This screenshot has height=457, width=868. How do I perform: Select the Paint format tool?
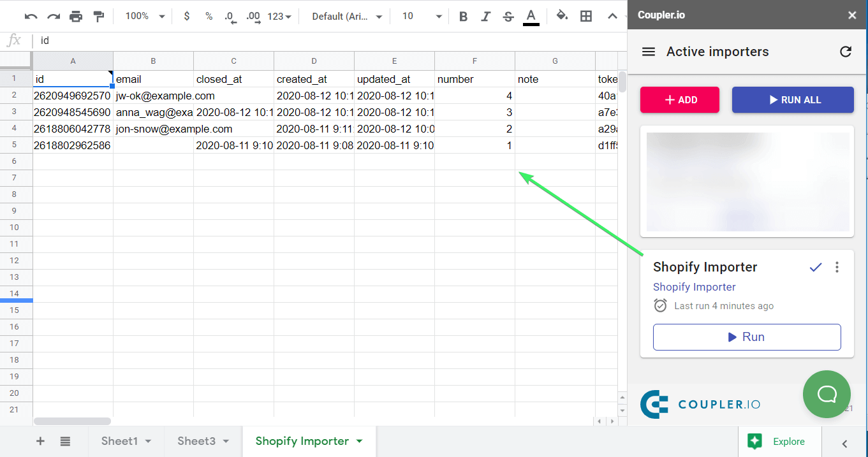click(98, 16)
